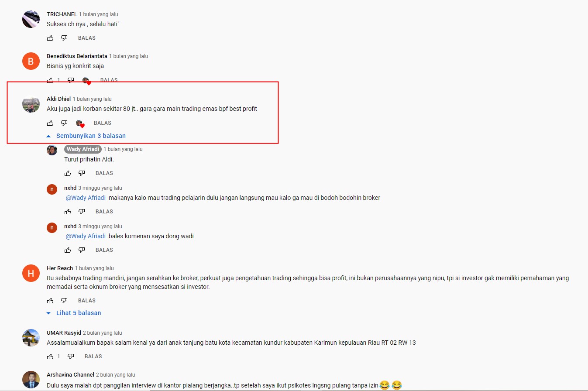Like Her Reach's comment about trading mandiri
The width and height of the screenshot is (588, 391).
(50, 301)
